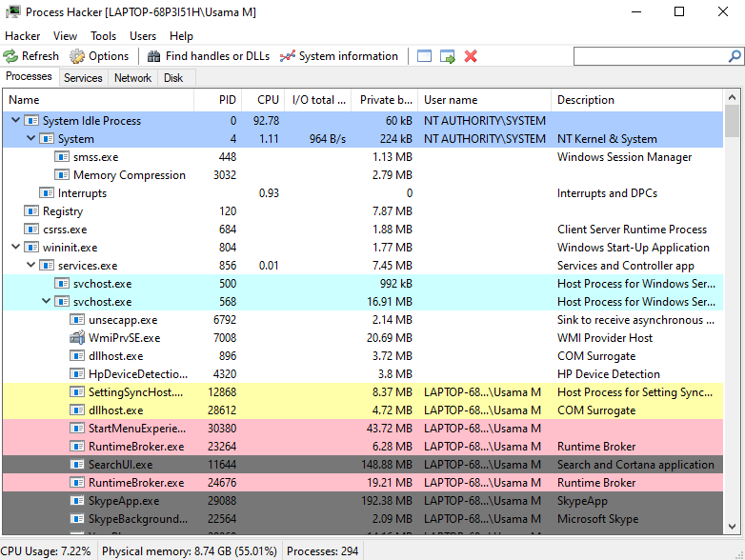Click the Memory Compression process icon

pyautogui.click(x=62, y=175)
